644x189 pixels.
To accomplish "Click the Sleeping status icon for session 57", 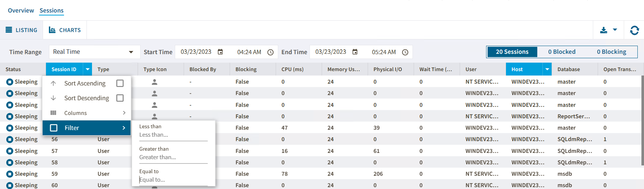I will 10,151.
